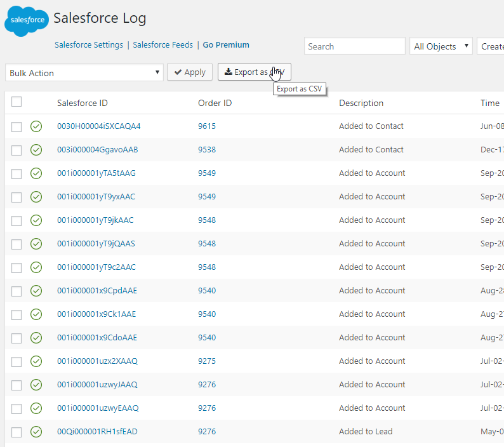Click status icon beside 001i000001yT9jQAAS
Screen dimensions: 504x447
[x=36, y=244]
